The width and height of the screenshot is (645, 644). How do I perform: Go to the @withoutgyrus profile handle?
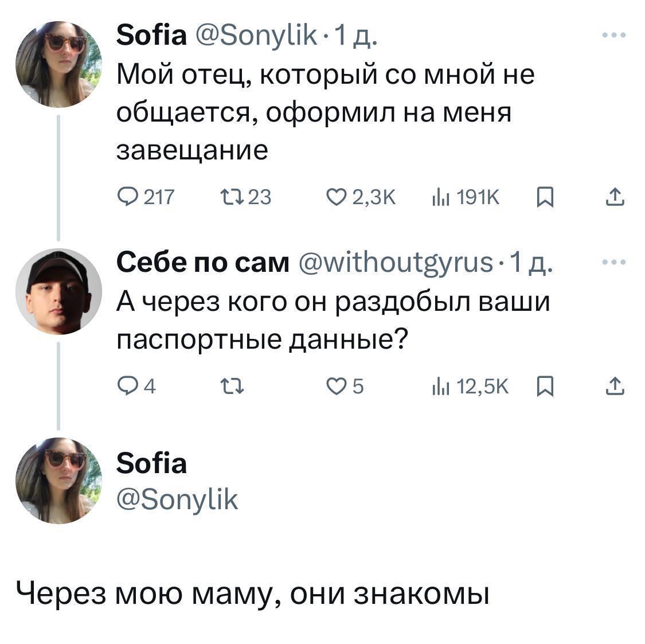click(x=396, y=263)
